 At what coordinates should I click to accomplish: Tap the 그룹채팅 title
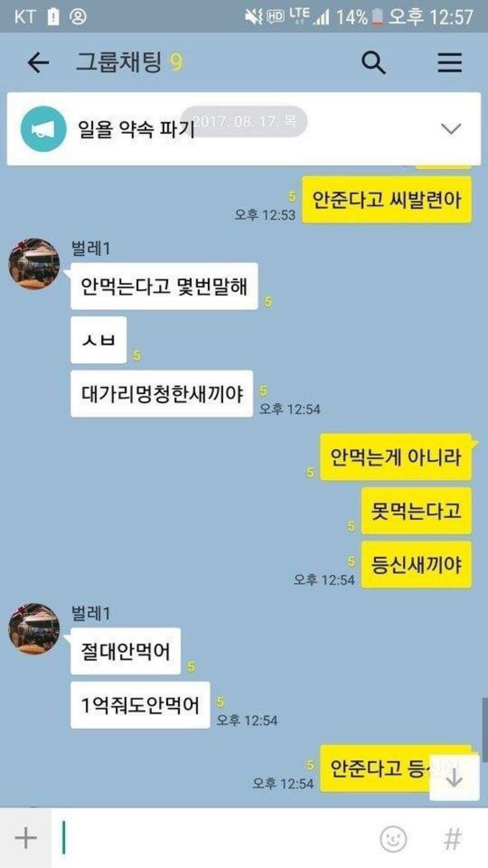point(119,63)
